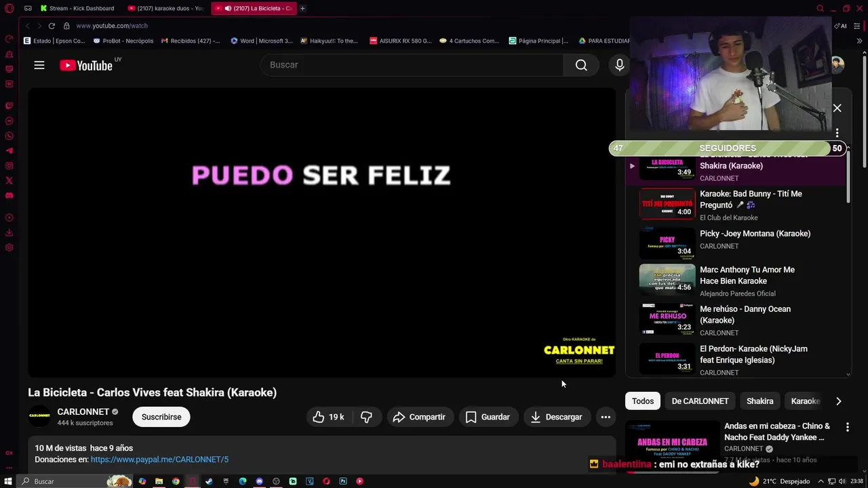Select Me rehúso - Danny Ocean karaoke
This screenshot has width=868, height=488.
point(737,319)
